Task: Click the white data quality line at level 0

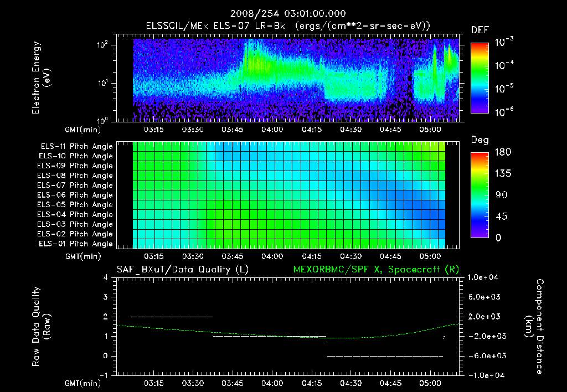Action: pos(385,356)
